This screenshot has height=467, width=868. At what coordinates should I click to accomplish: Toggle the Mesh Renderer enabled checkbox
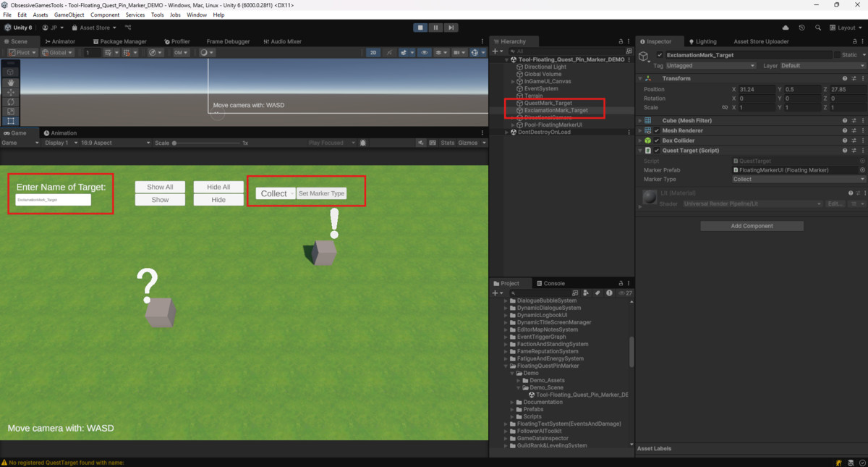click(657, 130)
